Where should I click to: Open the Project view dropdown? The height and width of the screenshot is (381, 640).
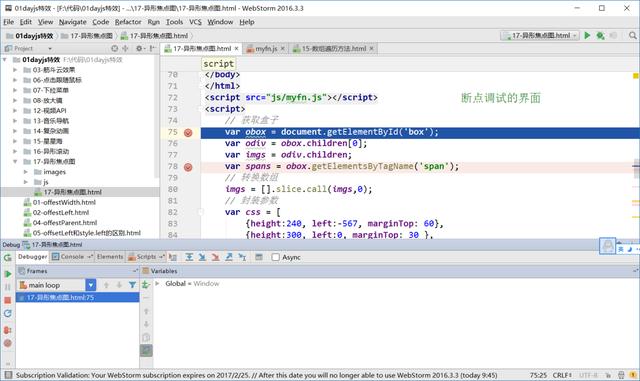tap(50, 49)
